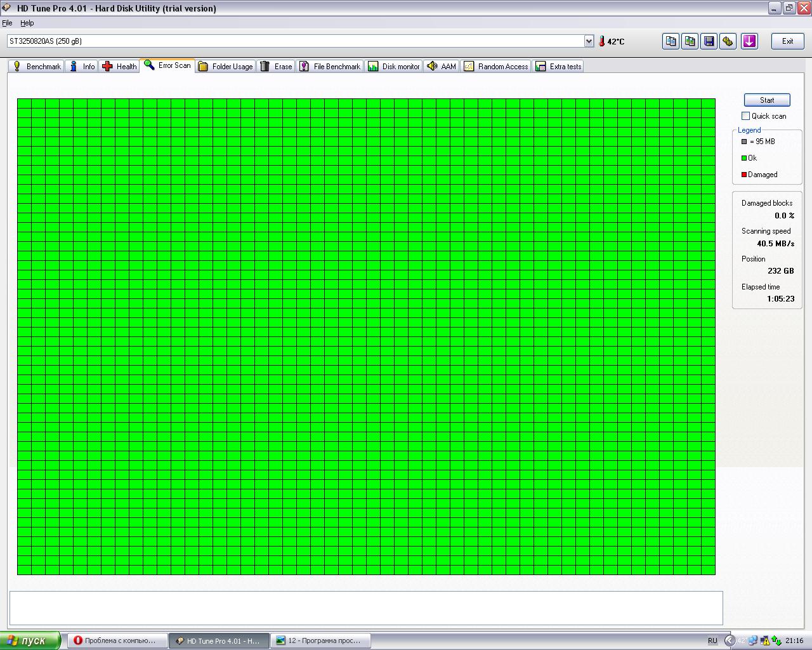
Task: Click the copy screenshot to clipboard icon
Action: click(690, 41)
